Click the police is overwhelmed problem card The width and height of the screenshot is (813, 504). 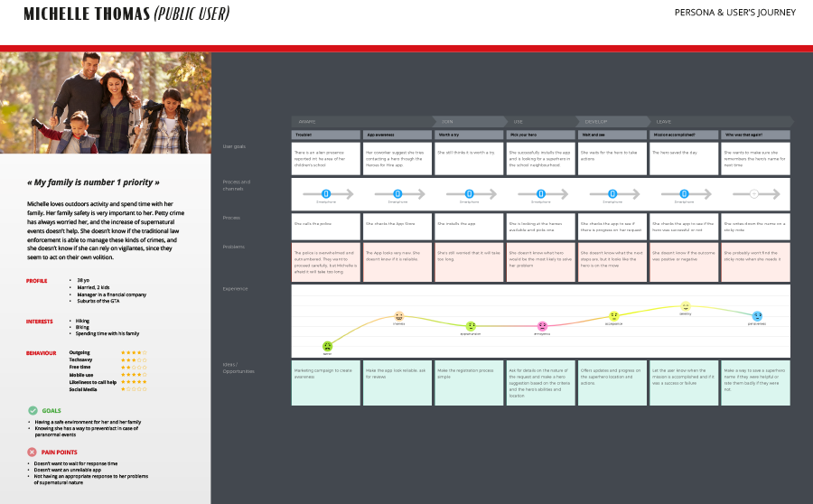pyautogui.click(x=325, y=262)
